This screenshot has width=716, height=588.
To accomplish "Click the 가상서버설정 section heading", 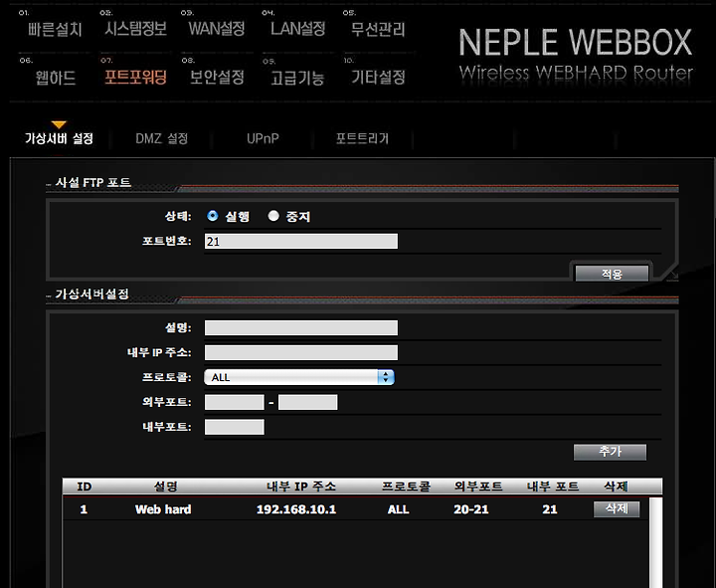I will pos(91,294).
